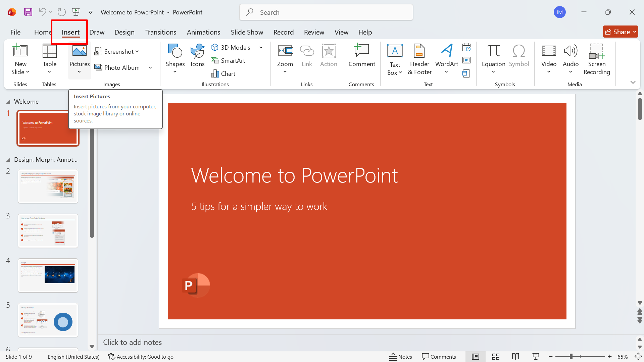Collapse the Design, Morph, Annot... section
The image size is (644, 362).
pyautogui.click(x=8, y=160)
